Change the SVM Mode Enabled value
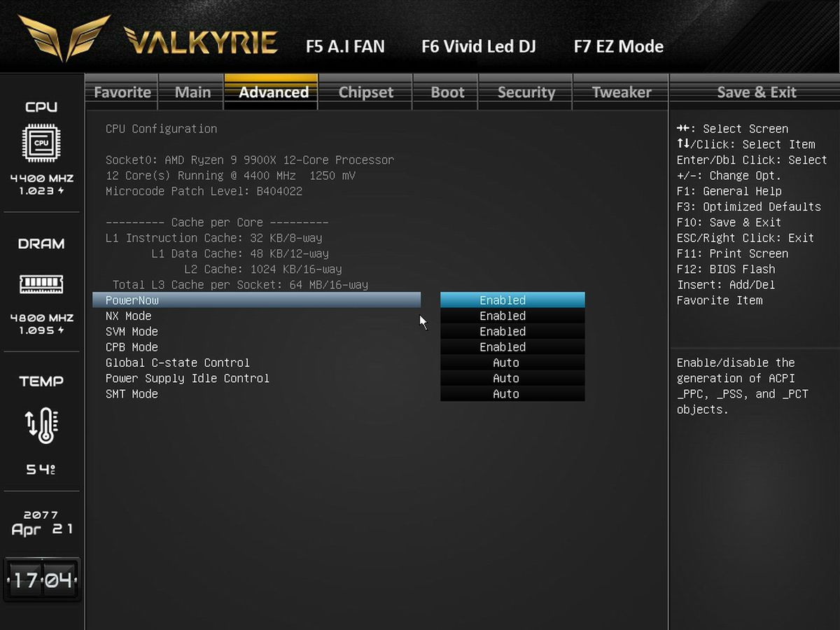Viewport: 840px width, 630px height. coord(512,331)
